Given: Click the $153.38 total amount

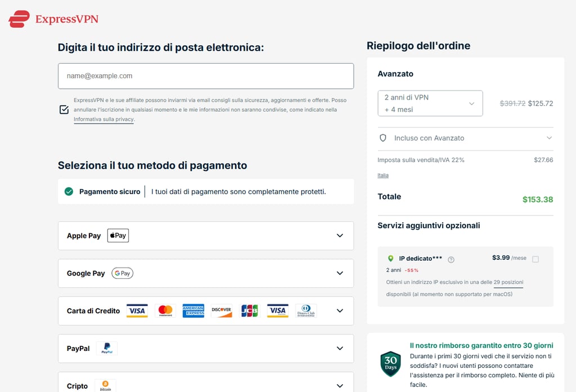Looking at the screenshot, I should (x=538, y=200).
